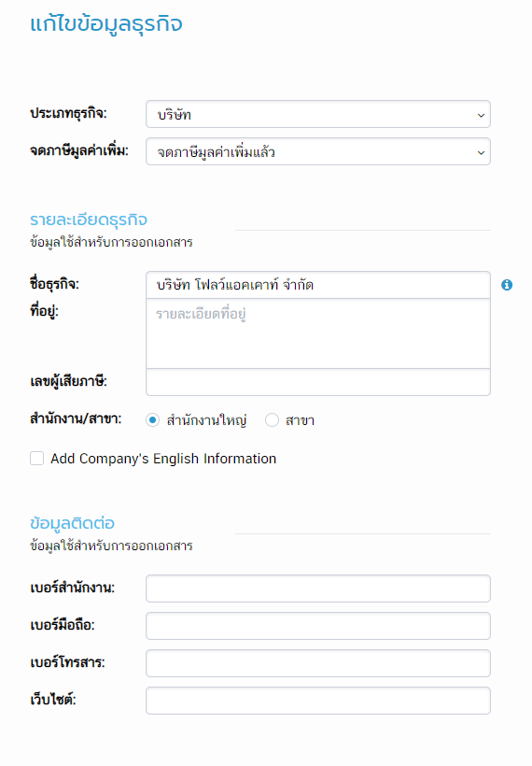Viewport: 532px width, 766px height.
Task: Focus the เบอร์มือถือ mobile number field
Action: [317, 626]
